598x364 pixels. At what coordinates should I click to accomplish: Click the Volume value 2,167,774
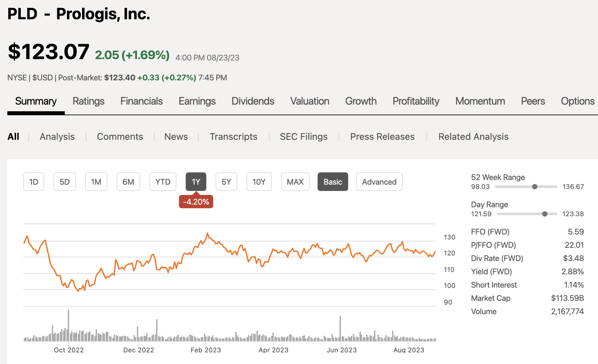click(x=567, y=311)
